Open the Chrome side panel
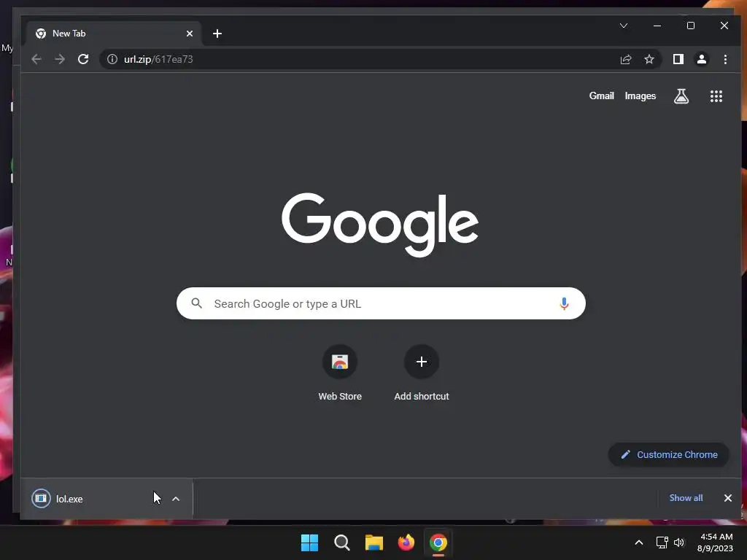Viewport: 747px width, 560px height. click(678, 60)
